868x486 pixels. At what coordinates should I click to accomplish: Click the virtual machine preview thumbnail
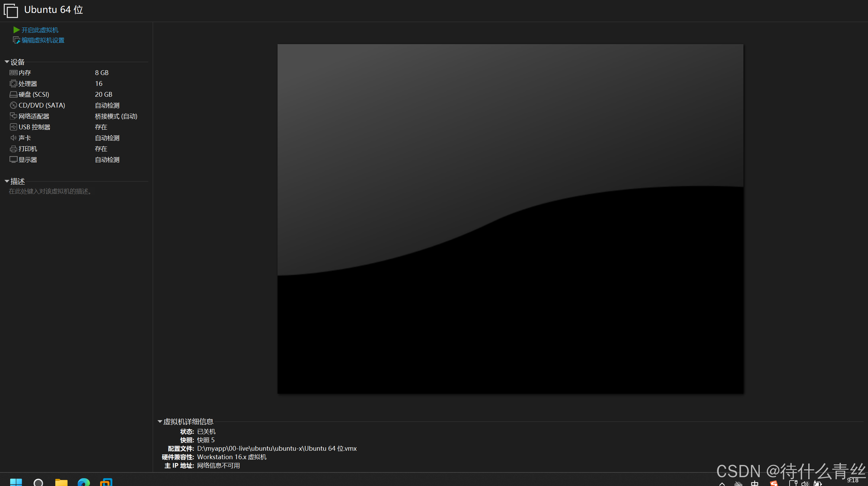point(510,219)
